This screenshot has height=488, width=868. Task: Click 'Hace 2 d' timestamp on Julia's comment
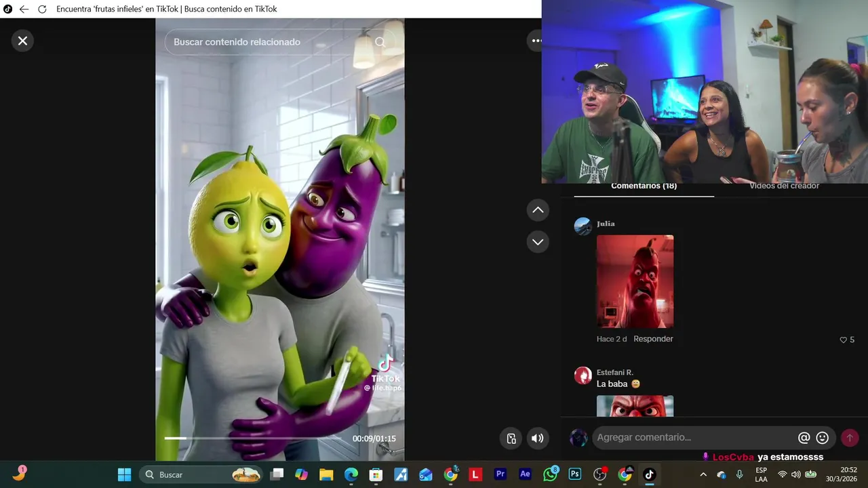click(x=612, y=339)
